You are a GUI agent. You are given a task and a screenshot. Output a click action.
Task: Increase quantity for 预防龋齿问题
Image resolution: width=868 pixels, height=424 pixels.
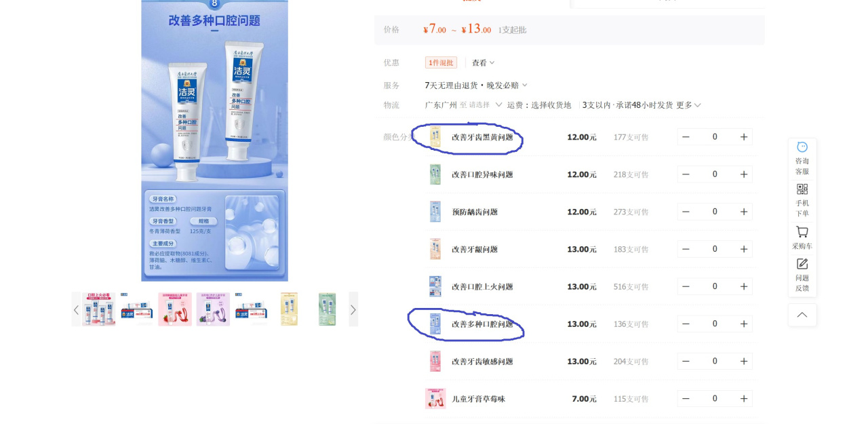[x=744, y=212]
